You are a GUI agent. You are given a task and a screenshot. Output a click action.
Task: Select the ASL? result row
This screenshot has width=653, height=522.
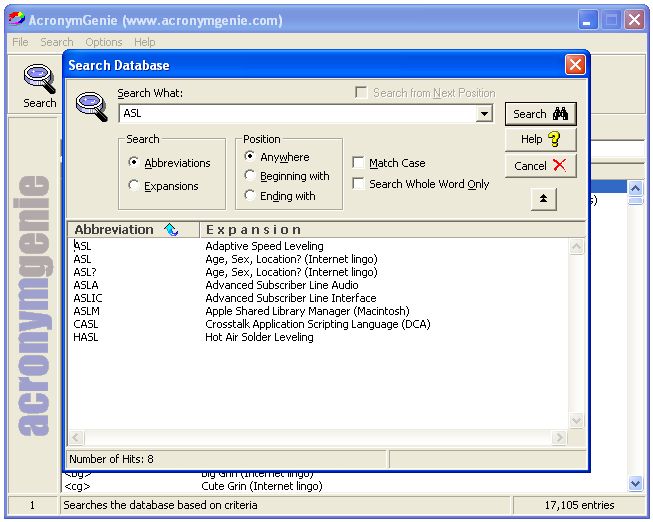pos(319,272)
